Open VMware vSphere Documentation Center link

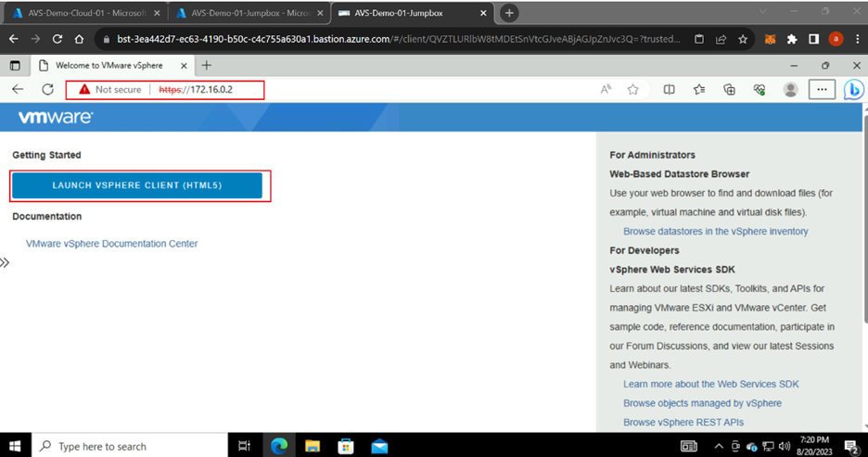pos(112,244)
